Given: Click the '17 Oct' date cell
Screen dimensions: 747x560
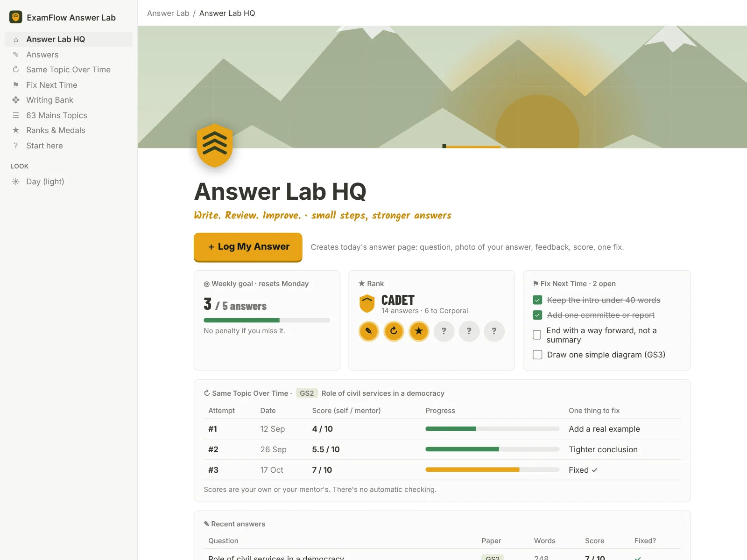Looking at the screenshot, I should [x=272, y=470].
